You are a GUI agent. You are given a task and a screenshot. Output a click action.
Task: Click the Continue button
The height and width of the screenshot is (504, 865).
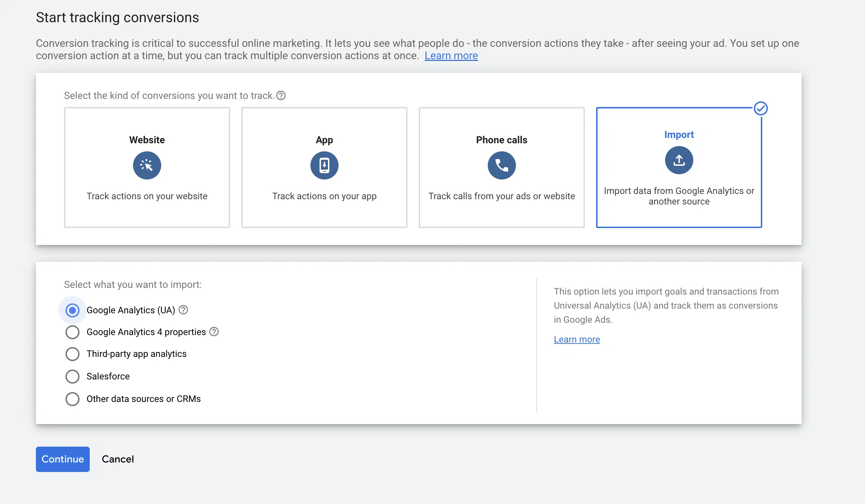pyautogui.click(x=63, y=459)
